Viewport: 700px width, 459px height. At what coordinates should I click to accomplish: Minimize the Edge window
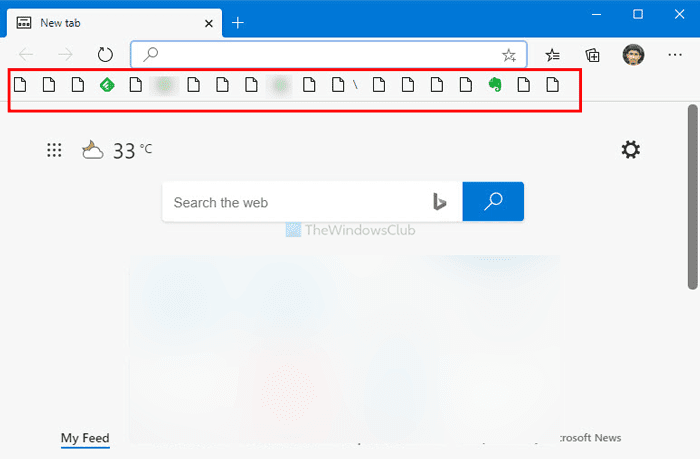pyautogui.click(x=596, y=14)
